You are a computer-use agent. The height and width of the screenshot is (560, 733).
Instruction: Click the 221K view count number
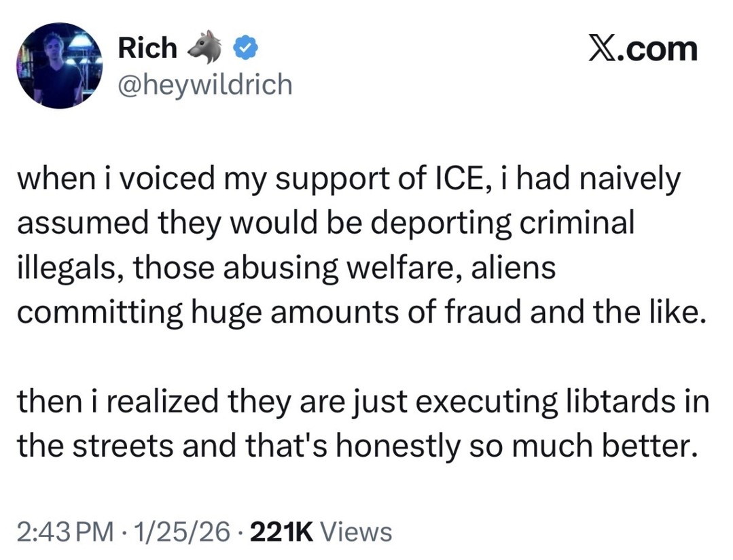281,531
